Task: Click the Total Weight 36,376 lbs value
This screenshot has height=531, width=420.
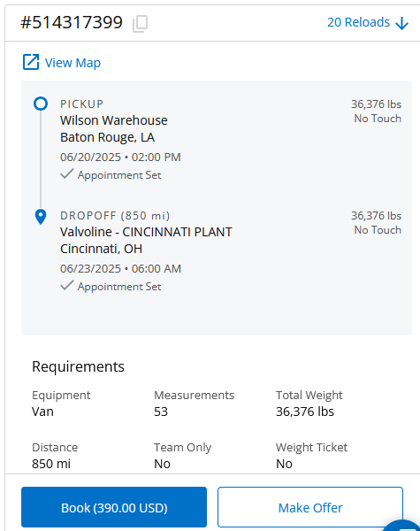Action: tap(305, 412)
